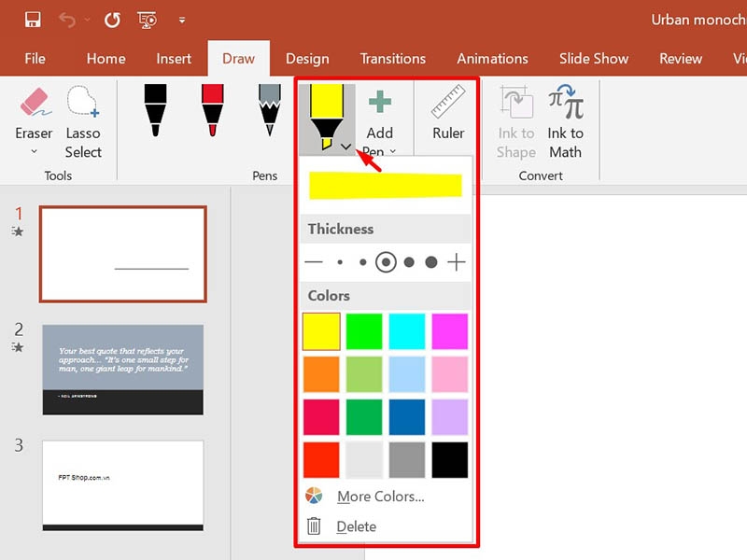Choose the black pen

[x=155, y=110]
